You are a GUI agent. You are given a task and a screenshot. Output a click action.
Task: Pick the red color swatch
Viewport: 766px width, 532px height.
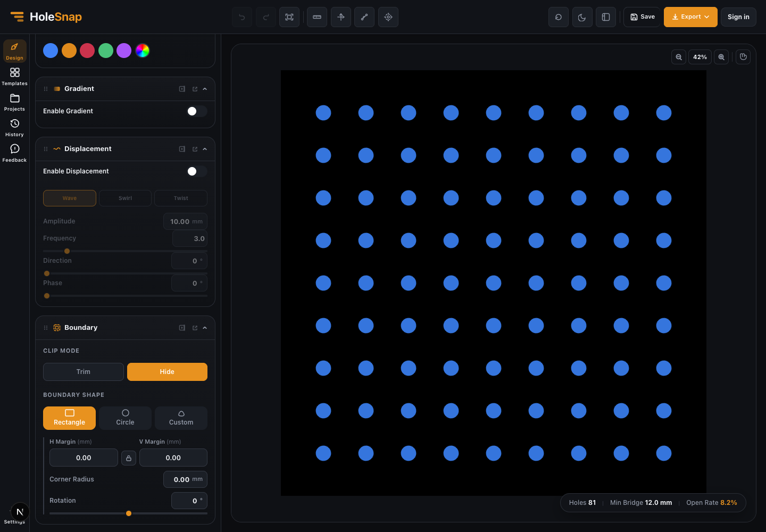[87, 51]
